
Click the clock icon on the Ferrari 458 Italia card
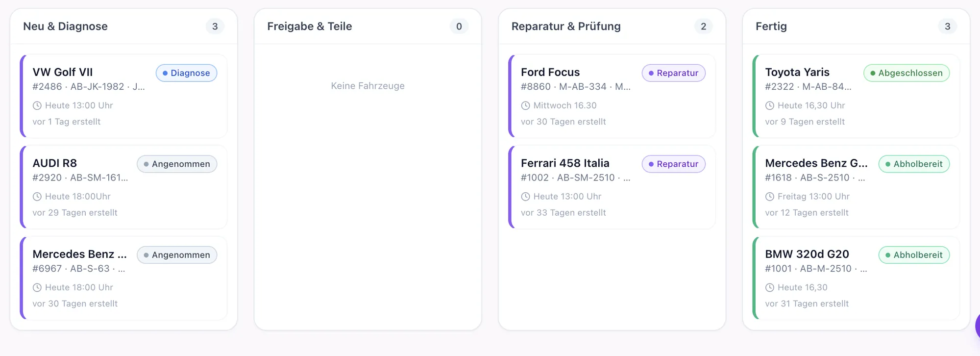[x=525, y=197]
